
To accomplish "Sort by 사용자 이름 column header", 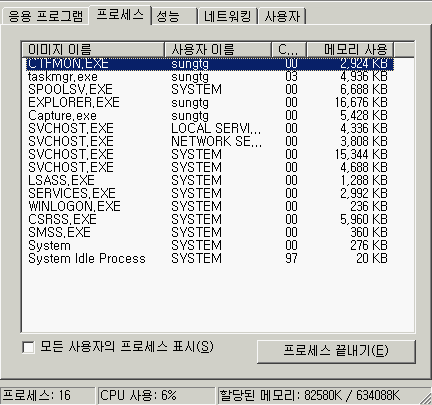I will click(x=218, y=50).
